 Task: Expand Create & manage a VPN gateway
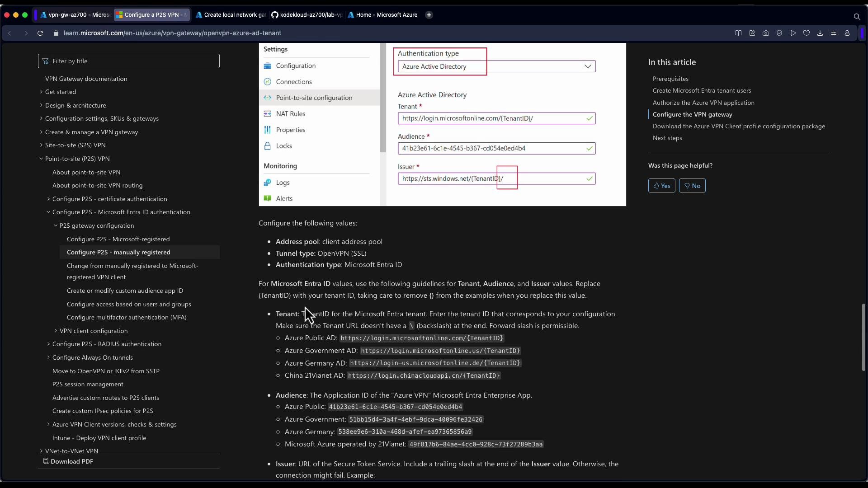[41, 132]
